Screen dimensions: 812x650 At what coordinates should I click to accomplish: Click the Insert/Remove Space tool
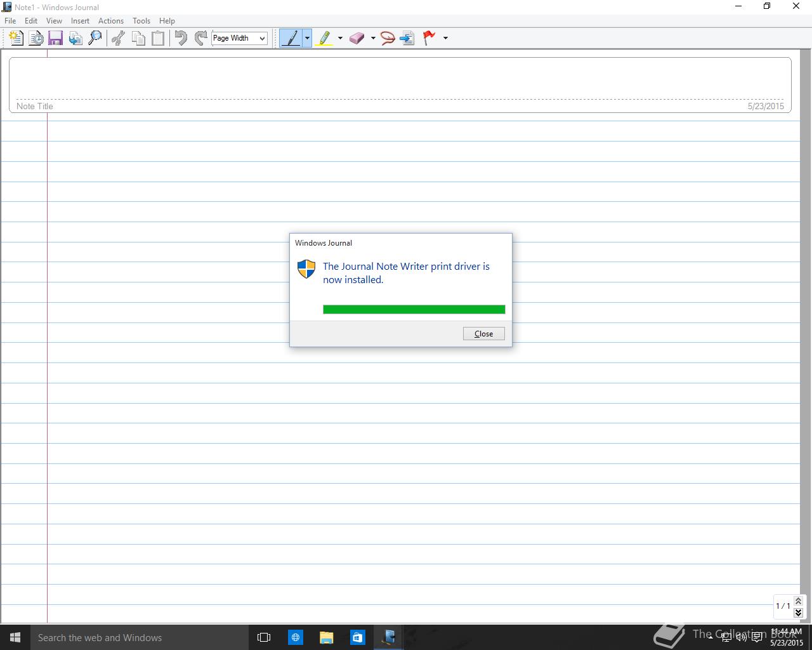[x=408, y=38]
